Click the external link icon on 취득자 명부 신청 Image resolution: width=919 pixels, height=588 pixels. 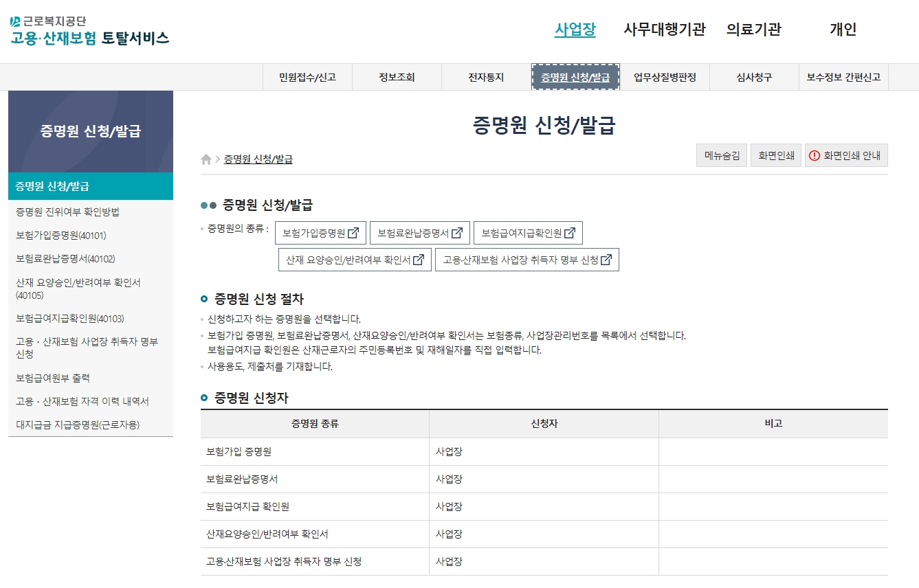pyautogui.click(x=607, y=259)
